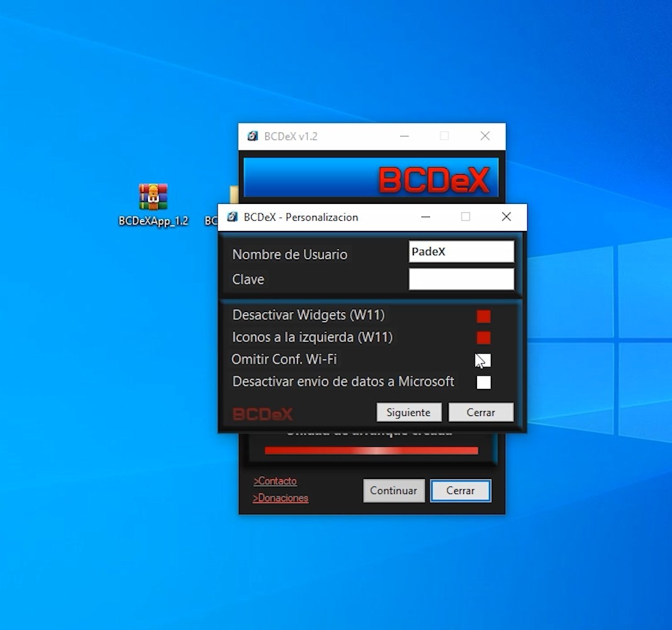The width and height of the screenshot is (672, 630).
Task: Uncheck Desactivar Widgets (W11) option
Action: 483,316
